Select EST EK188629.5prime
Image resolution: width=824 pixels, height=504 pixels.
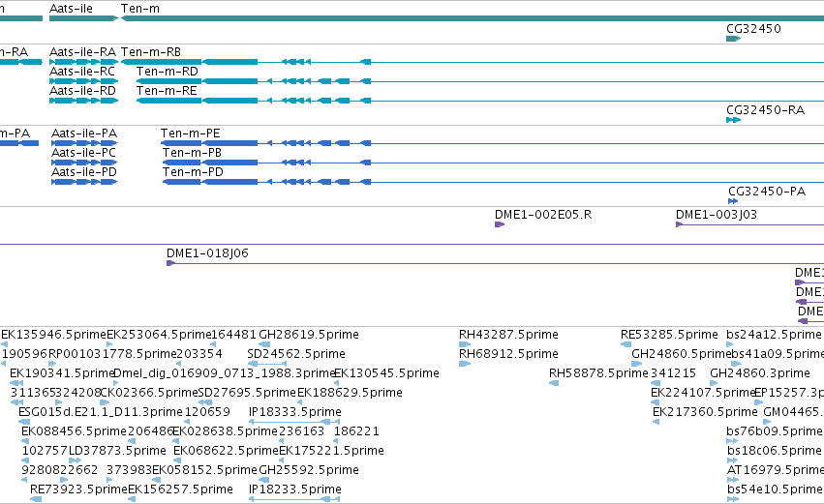[350, 393]
